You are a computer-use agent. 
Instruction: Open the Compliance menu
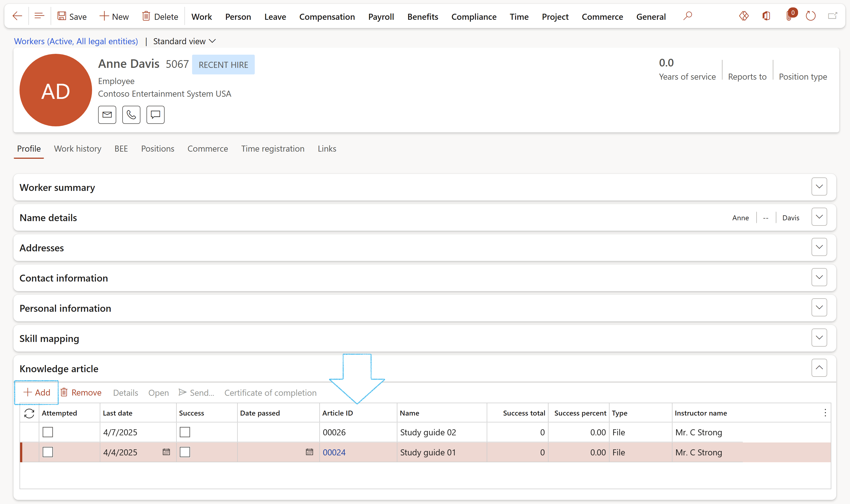pos(474,17)
